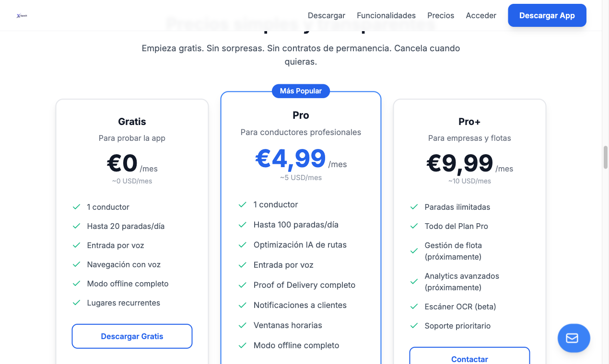
Task: Click the site logo in the header
Action: point(22,16)
